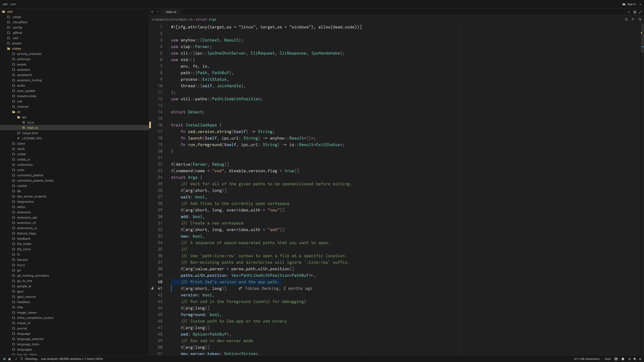This screenshot has width=644, height=362.
Task: Expand the gpui folder
Action: [x=74, y=291]
